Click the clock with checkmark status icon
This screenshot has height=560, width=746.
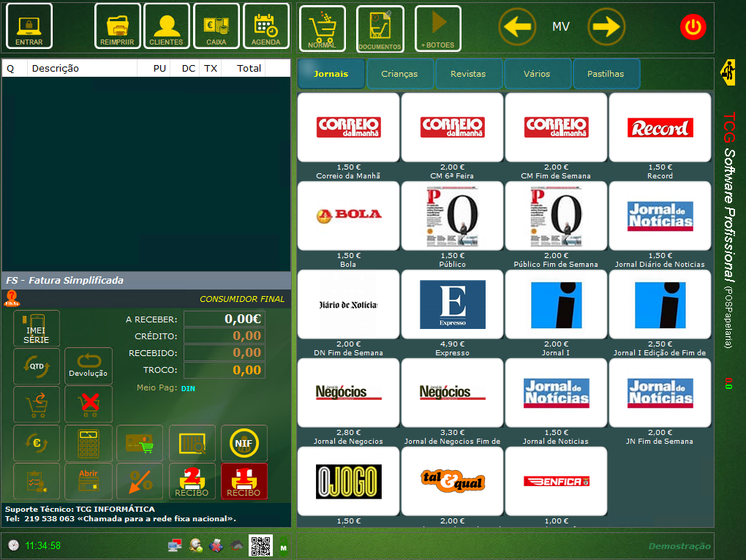[195, 545]
